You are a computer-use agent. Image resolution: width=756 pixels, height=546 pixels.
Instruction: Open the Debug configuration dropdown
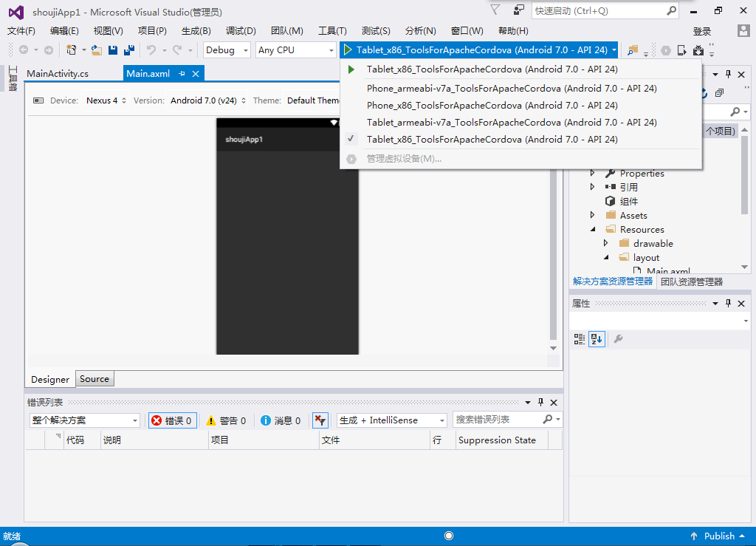pyautogui.click(x=227, y=50)
